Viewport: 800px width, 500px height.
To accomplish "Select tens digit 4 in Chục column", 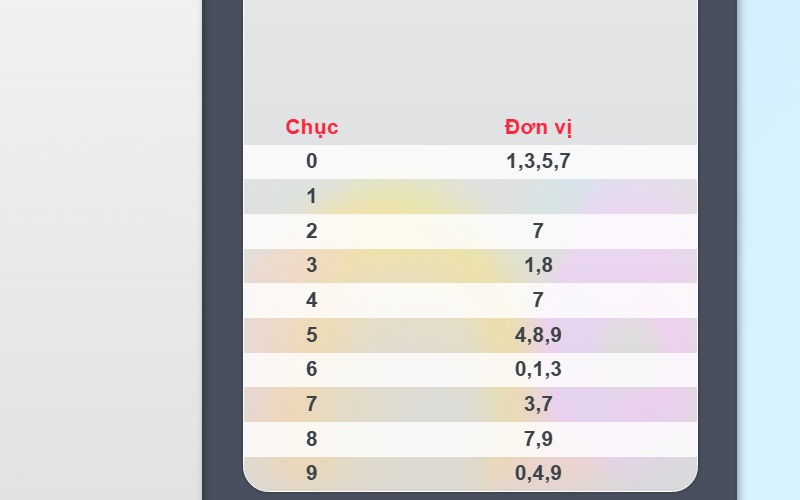I will [312, 300].
